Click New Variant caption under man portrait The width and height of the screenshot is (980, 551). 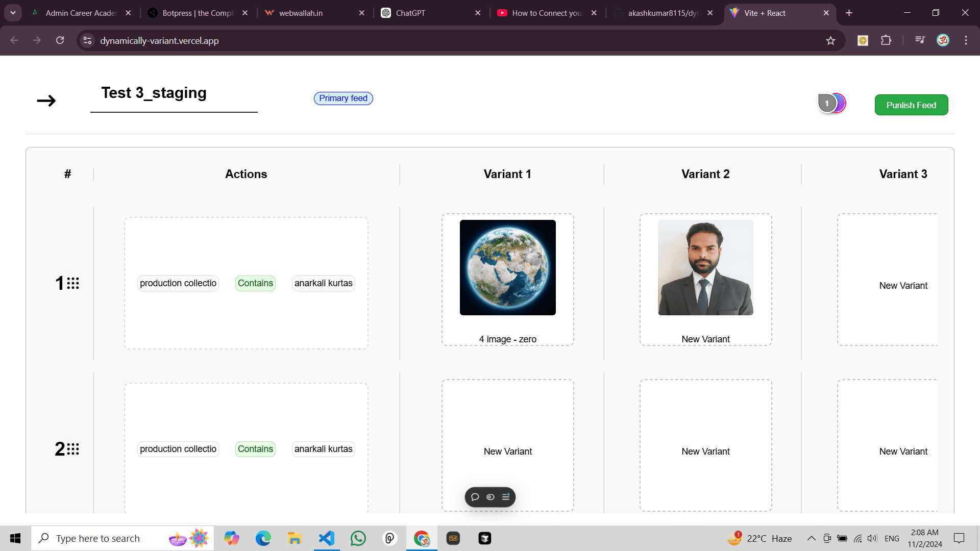(705, 339)
